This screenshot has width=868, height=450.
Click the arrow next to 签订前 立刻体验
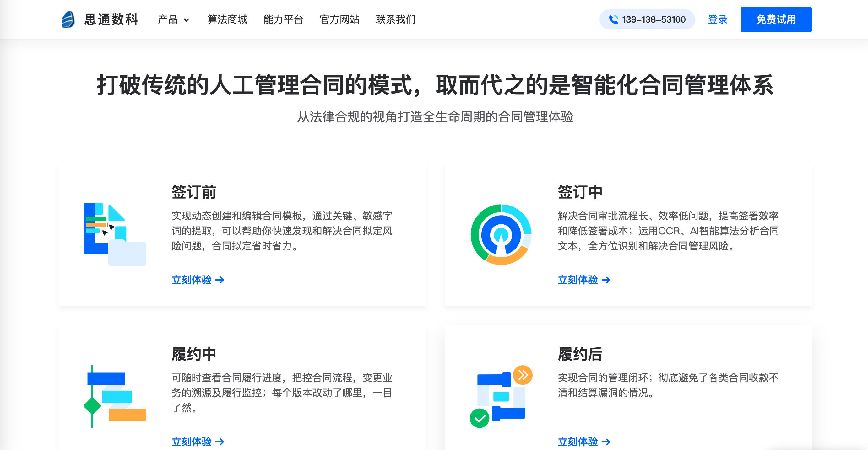(x=220, y=280)
